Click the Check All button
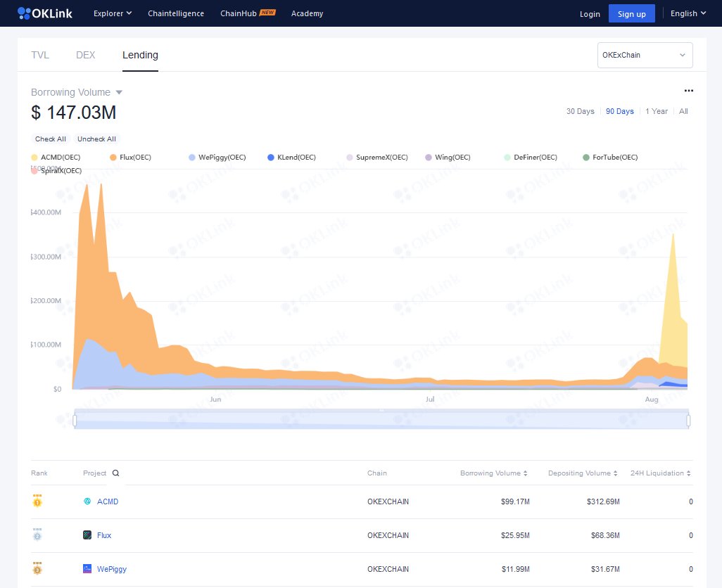 tap(50, 139)
